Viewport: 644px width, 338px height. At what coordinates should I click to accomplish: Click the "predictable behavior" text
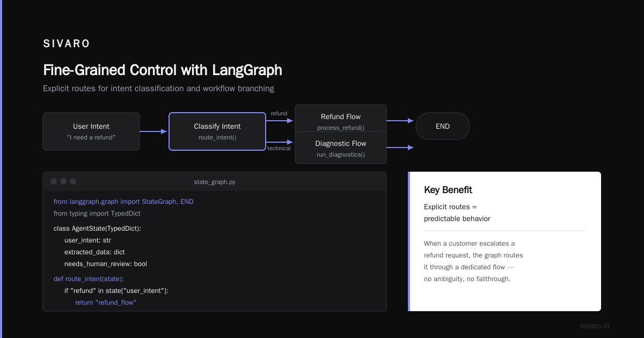tap(457, 219)
